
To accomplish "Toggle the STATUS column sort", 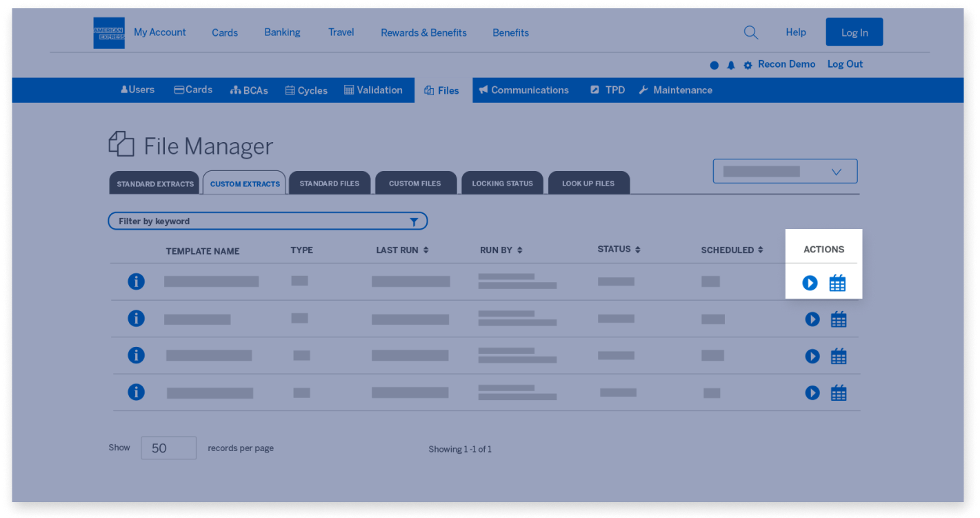I will point(638,249).
